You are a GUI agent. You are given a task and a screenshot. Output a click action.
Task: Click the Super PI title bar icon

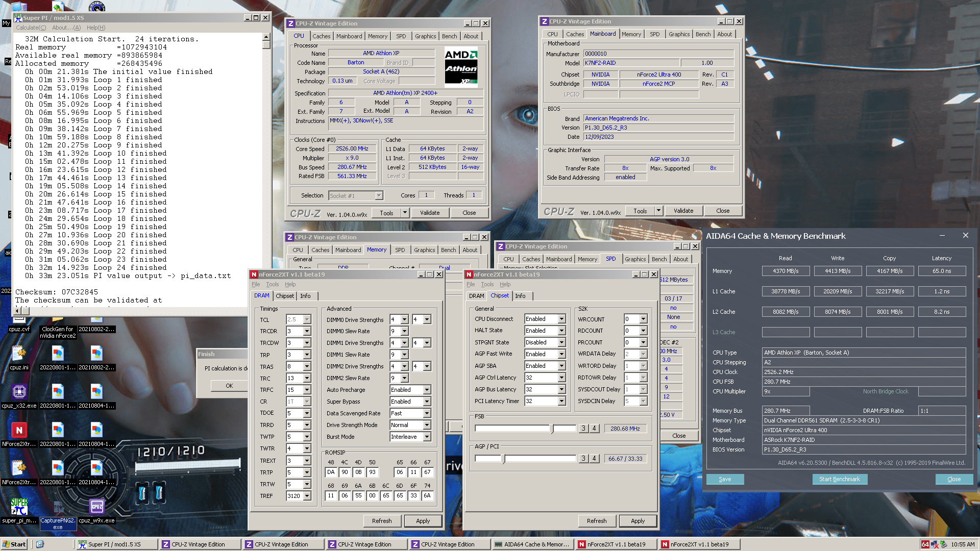point(18,17)
